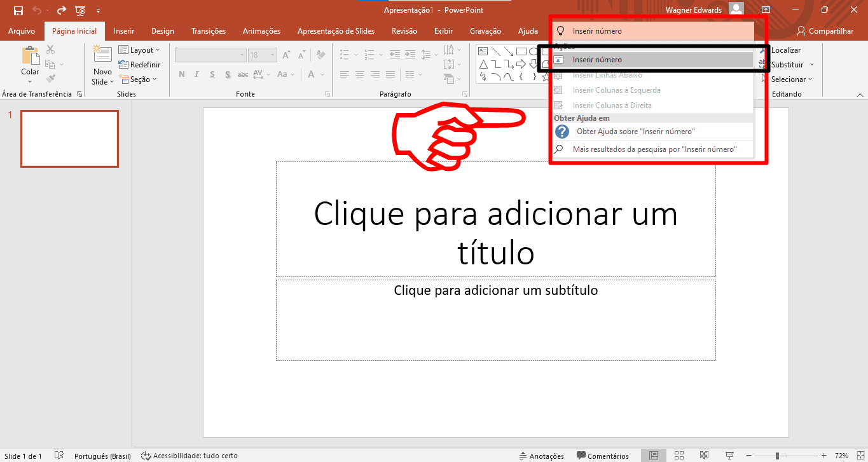Viewport: 868px width, 462px height.
Task: Toggle underline formatting on
Action: tap(212, 74)
